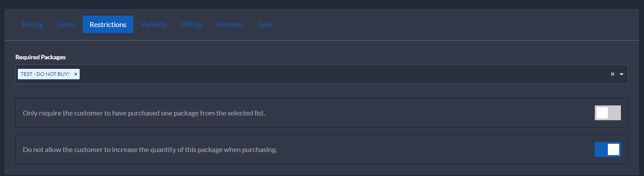
Task: Select the Restrictions tab
Action: pos(108,24)
